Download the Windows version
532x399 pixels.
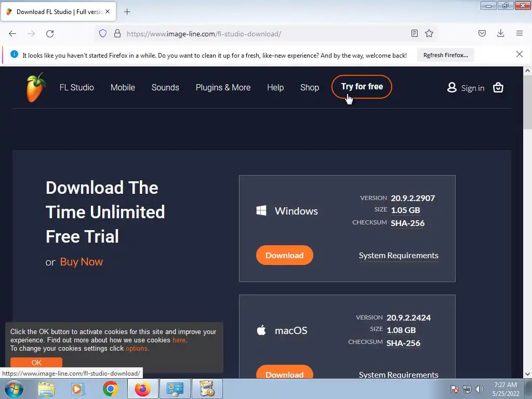pyautogui.click(x=284, y=255)
